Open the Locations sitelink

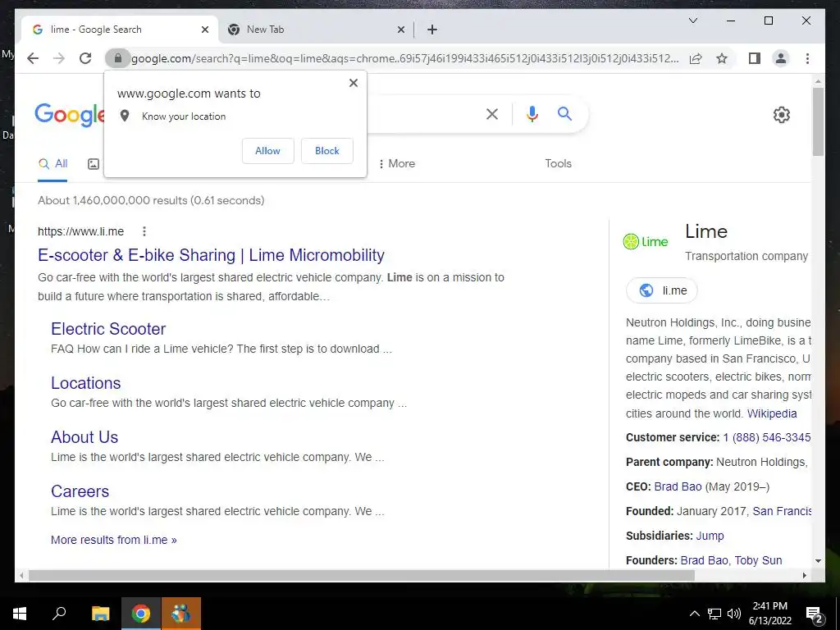(85, 382)
